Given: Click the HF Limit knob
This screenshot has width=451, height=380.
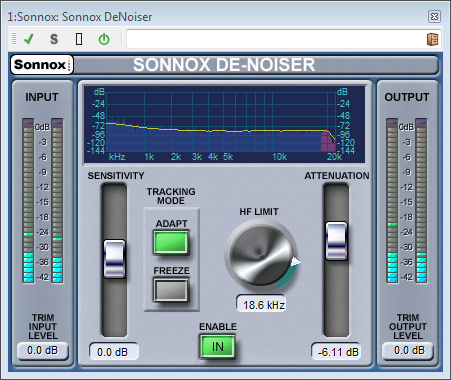Looking at the screenshot, I should click(260, 255).
